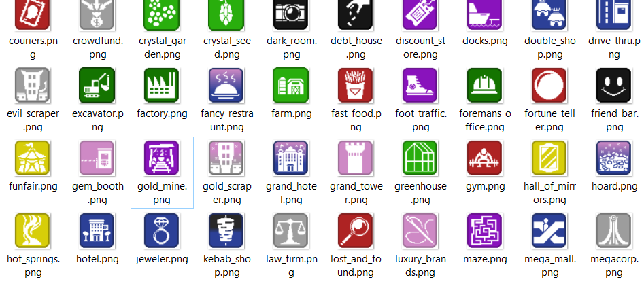Select the evil_scraper.png building icon
This screenshot has height=284, width=644.
click(33, 86)
